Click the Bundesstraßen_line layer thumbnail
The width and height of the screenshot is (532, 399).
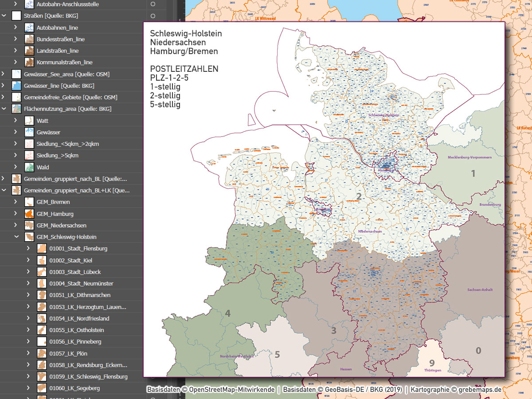(29, 39)
